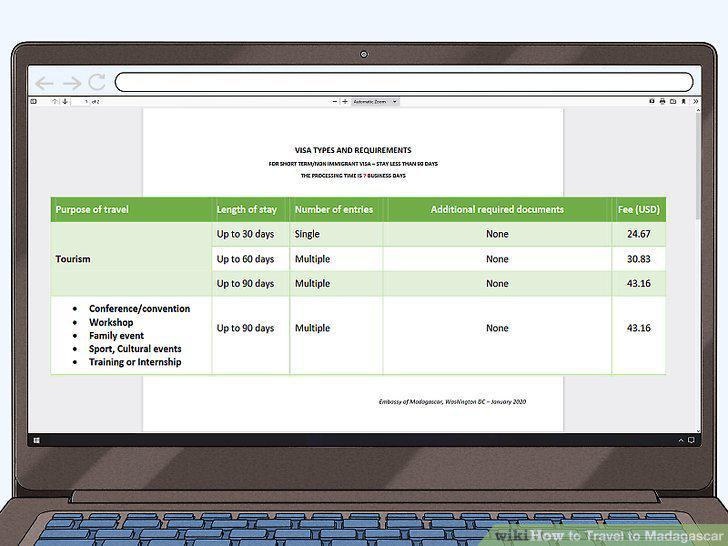
Task: Open the notification center in taskbar
Action: point(691,440)
